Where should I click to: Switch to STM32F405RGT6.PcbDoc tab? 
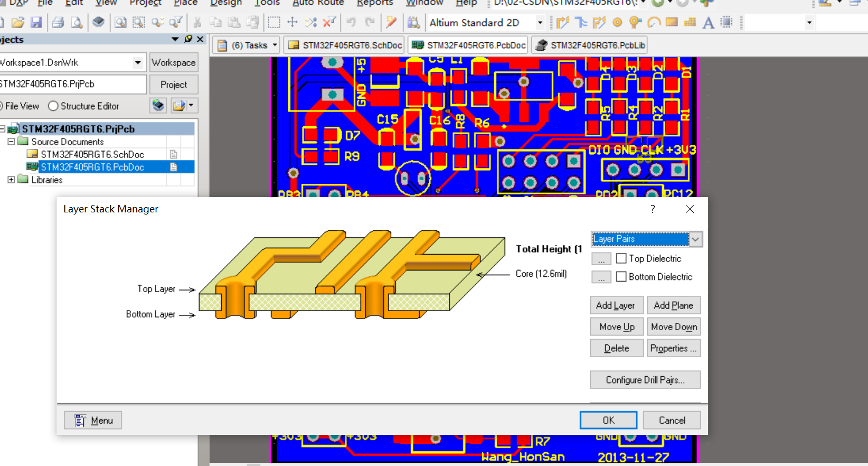pyautogui.click(x=468, y=45)
